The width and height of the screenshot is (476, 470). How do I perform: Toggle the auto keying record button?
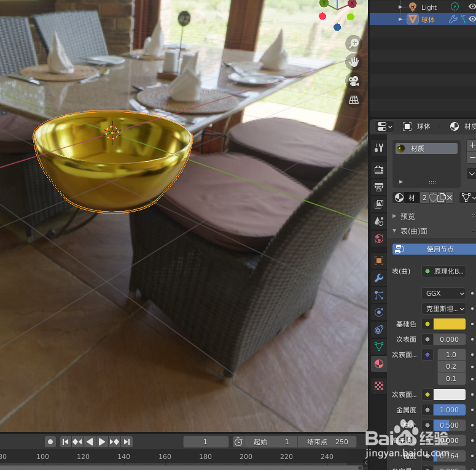coord(50,442)
